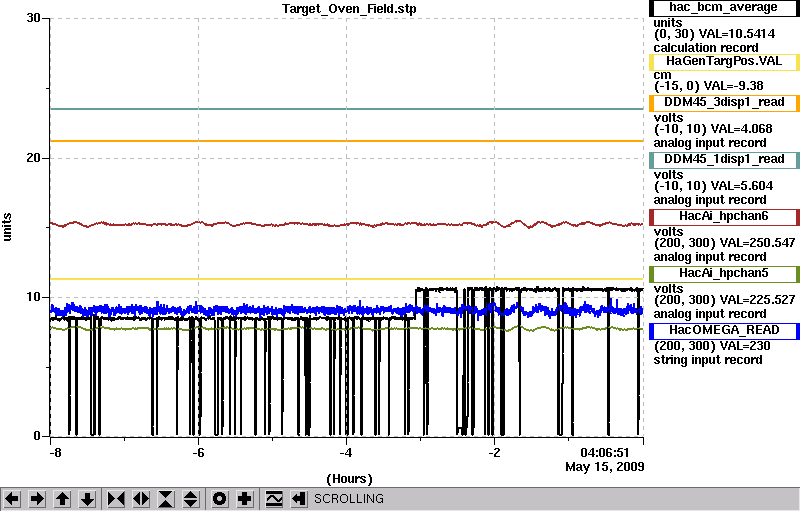This screenshot has height=511, width=800.
Task: Select the DDM45_3disp1_read legend entry
Action: [x=723, y=103]
